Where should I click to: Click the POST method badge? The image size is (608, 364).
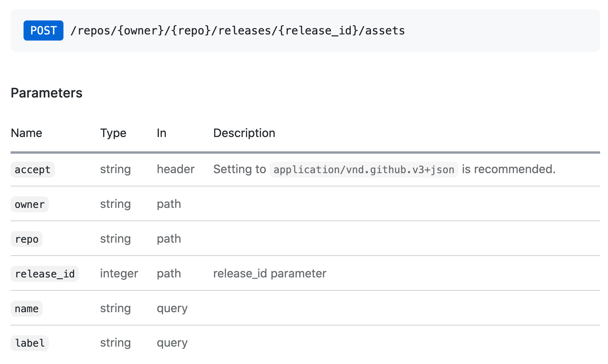tap(43, 30)
